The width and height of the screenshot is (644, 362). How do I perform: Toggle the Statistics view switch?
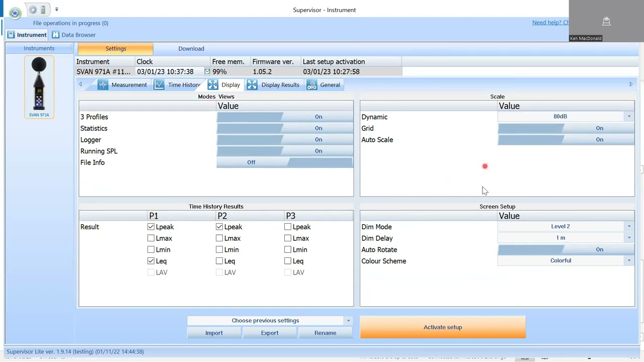(285, 128)
